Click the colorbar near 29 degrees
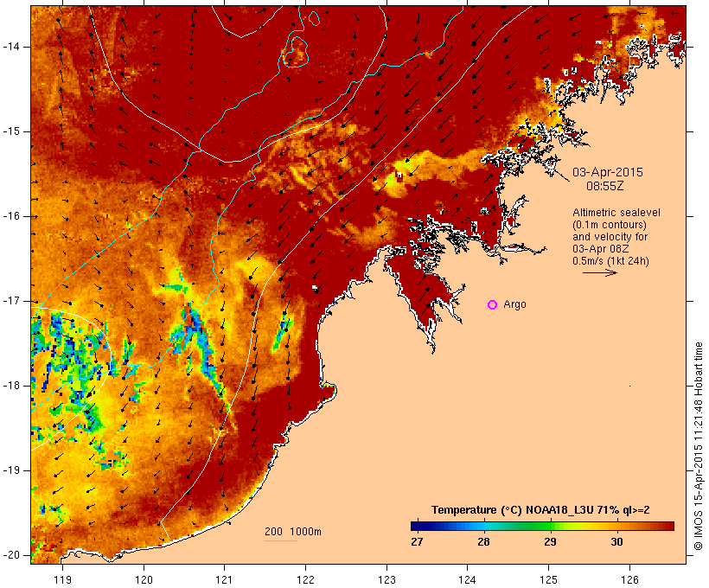709x588 pixels. point(550,526)
